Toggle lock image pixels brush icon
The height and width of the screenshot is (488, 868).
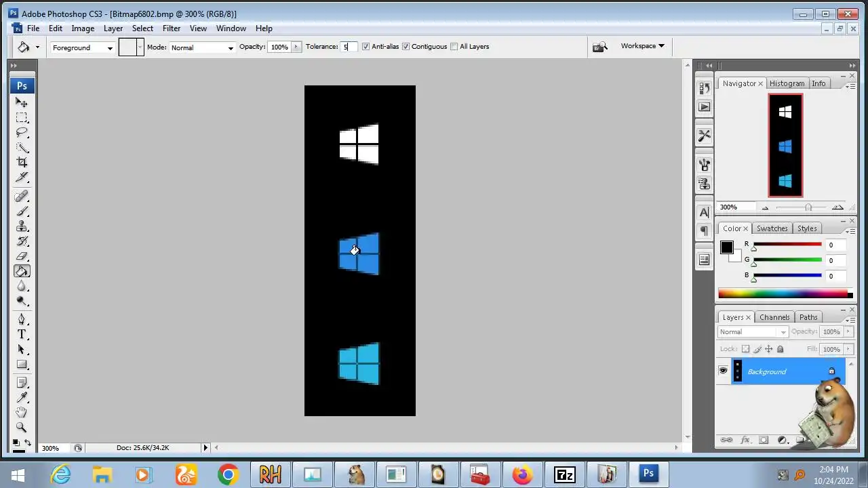[757, 349]
